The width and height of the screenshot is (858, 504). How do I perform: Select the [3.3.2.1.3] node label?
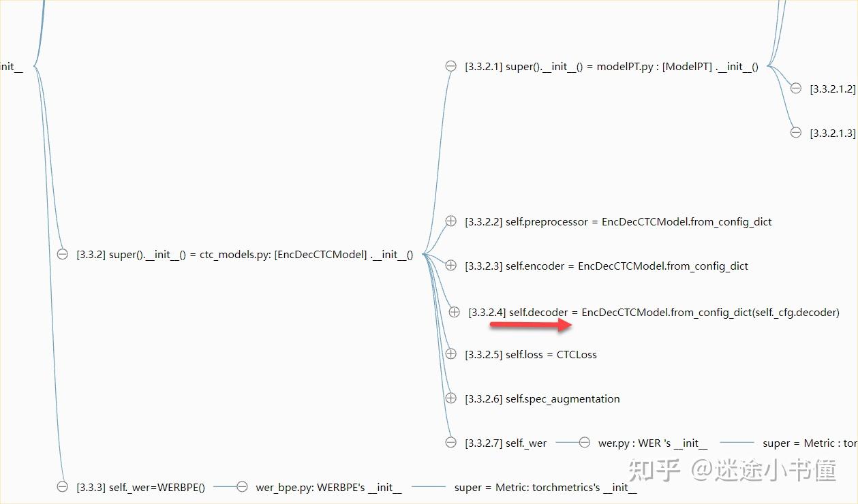[x=833, y=133]
